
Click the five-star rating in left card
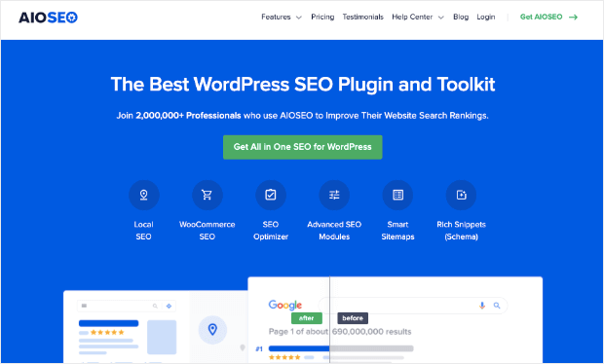(107, 333)
